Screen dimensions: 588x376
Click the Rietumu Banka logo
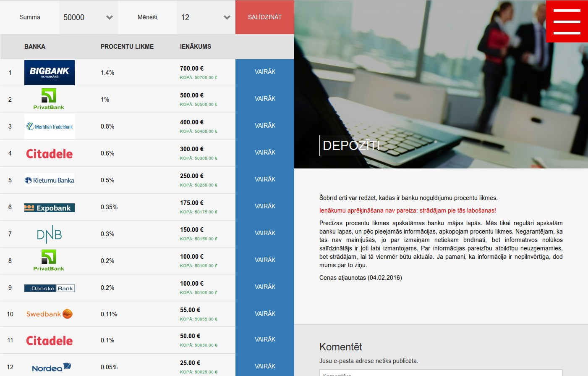click(50, 180)
